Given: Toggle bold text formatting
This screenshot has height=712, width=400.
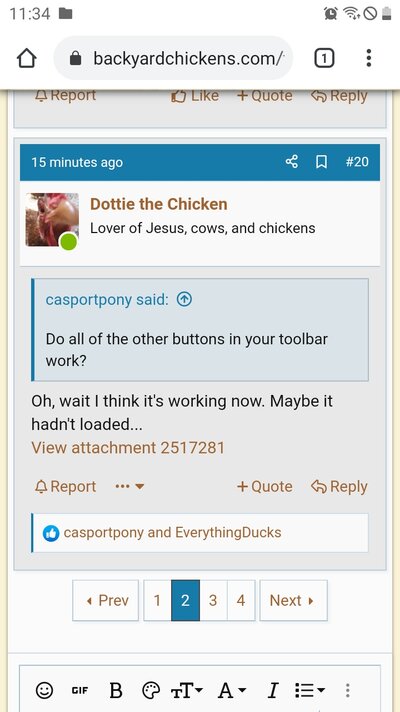Looking at the screenshot, I should 116,691.
